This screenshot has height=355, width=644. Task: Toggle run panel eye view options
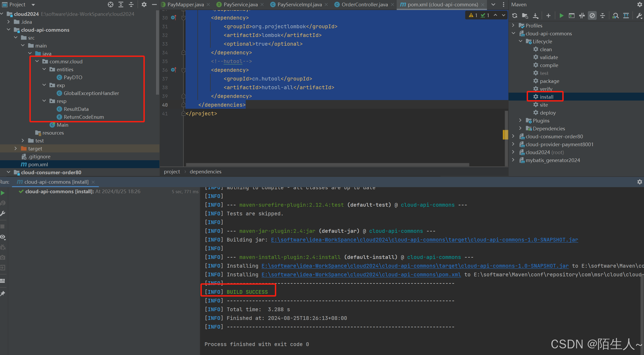3,237
